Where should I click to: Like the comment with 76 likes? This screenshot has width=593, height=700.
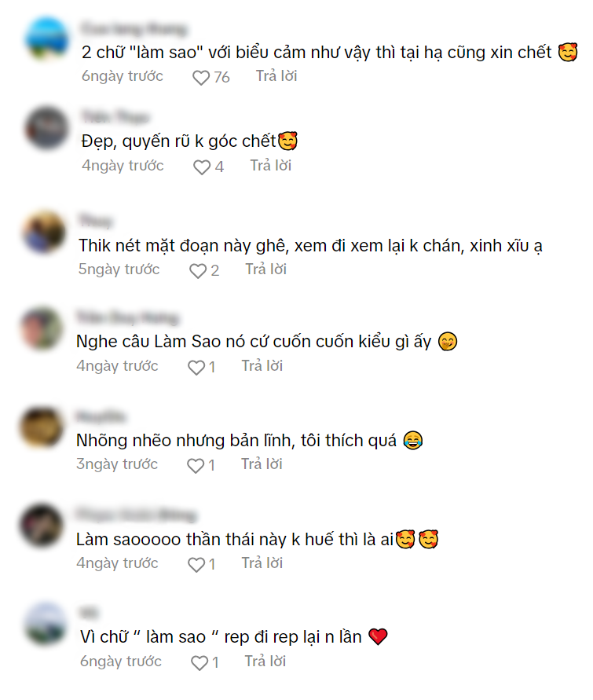coord(201,78)
